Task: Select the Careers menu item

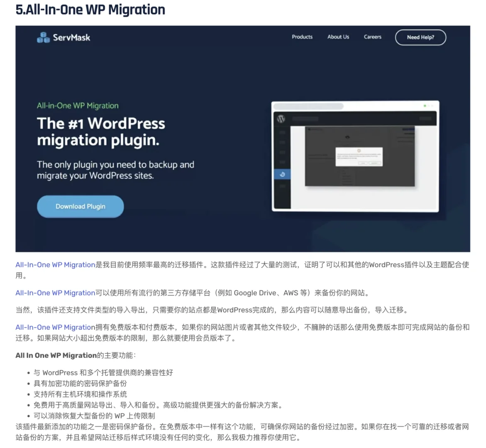Action: tap(372, 37)
